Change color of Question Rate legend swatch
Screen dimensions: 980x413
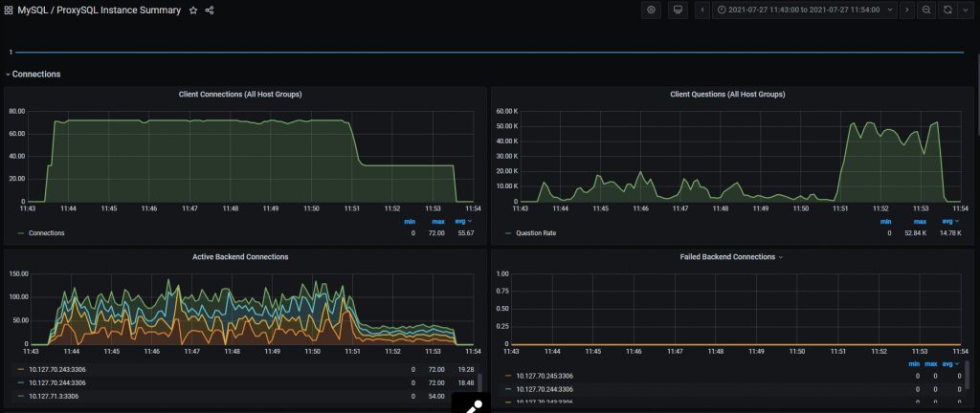[x=508, y=233]
